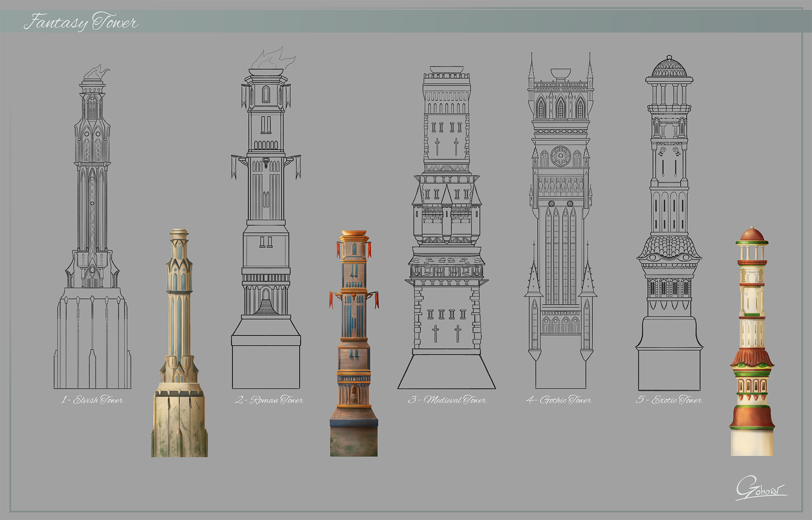
Task: Click the '5 - Exotic Tower' caption
Action: [669, 400]
